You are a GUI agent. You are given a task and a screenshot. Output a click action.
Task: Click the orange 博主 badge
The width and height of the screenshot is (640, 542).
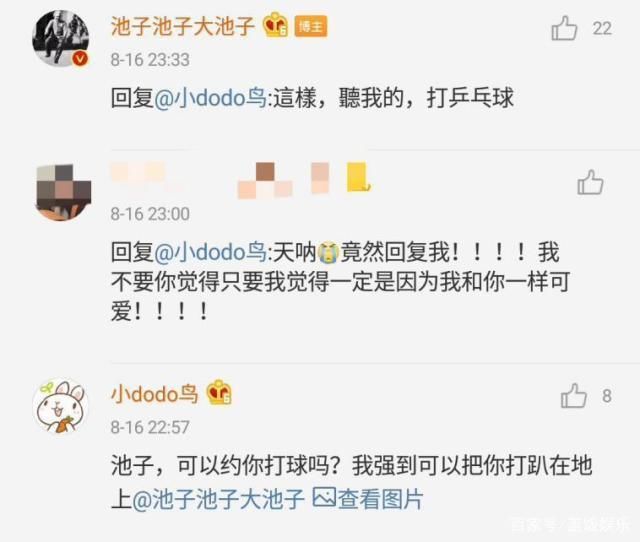pyautogui.click(x=311, y=27)
